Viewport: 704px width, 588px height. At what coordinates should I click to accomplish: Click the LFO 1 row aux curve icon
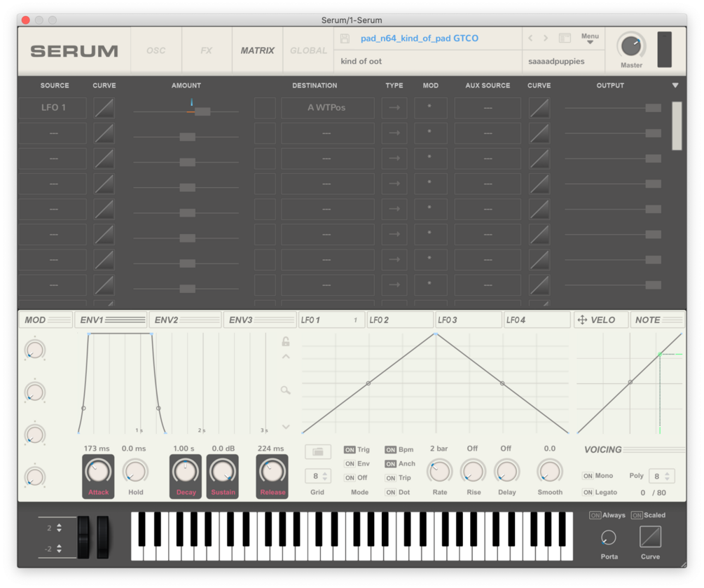click(539, 108)
